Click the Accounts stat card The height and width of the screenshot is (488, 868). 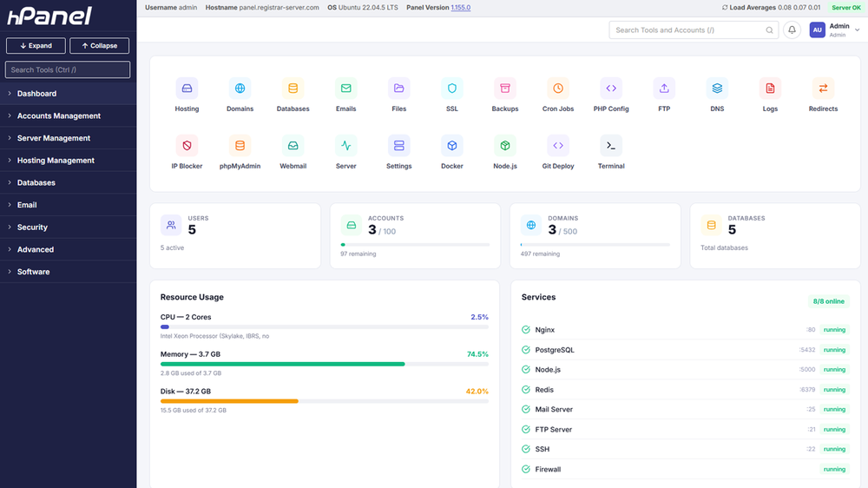415,236
